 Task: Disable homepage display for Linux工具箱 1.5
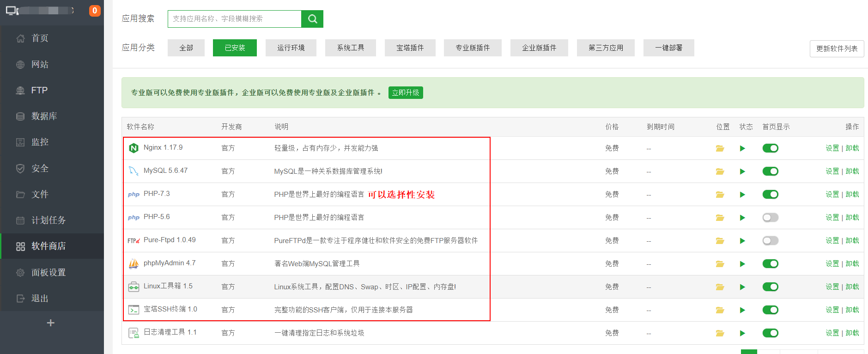tap(771, 287)
